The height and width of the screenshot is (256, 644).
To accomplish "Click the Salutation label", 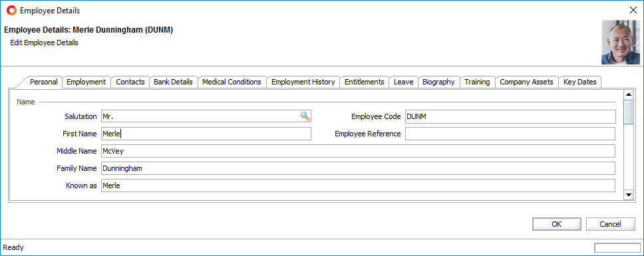I will 80,116.
